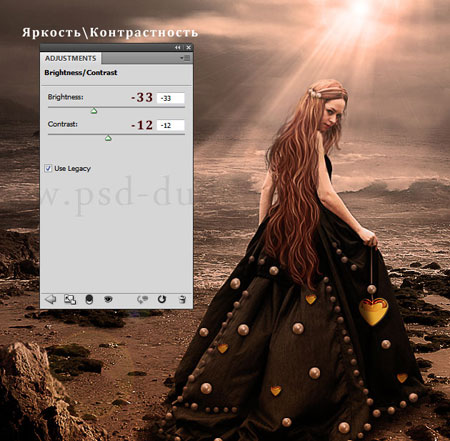Click the Use Legacy label text

(72, 169)
